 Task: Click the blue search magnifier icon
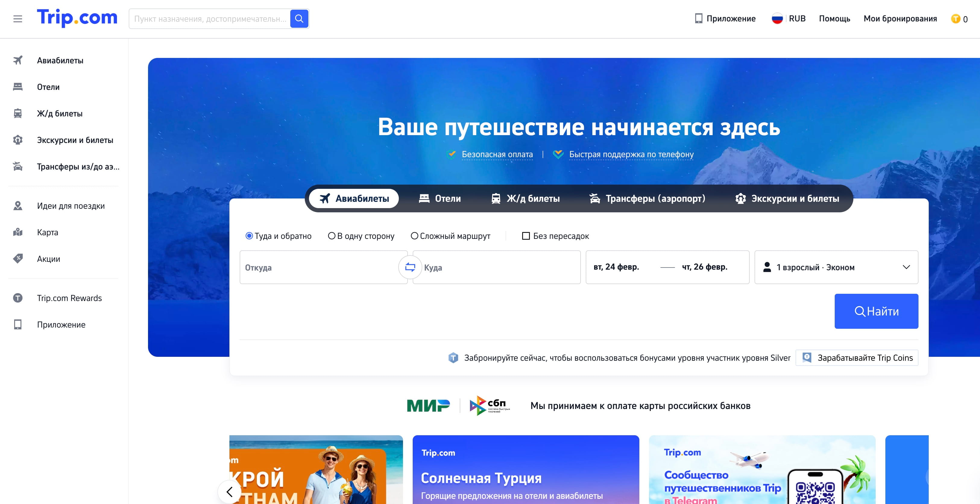(299, 19)
